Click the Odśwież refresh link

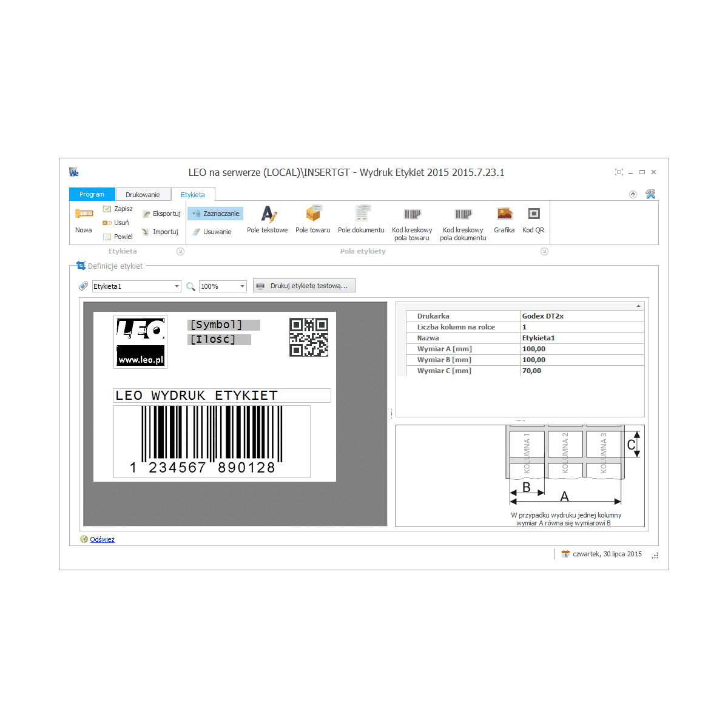[102, 539]
